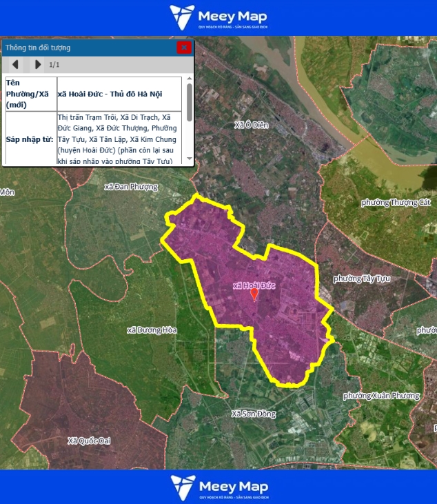Image resolution: width=437 pixels, height=504 pixels.
Task: Select the phường Xuân Phương label
Action: tap(381, 396)
